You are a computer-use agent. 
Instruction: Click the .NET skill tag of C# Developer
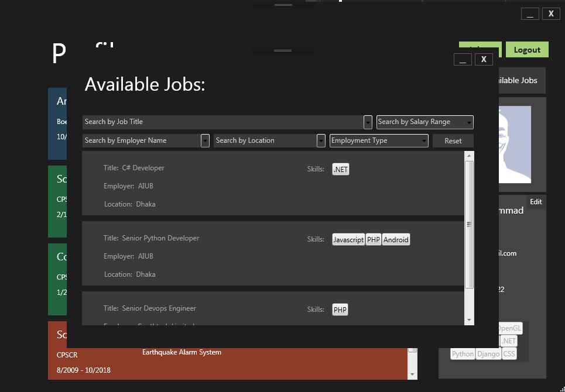pyautogui.click(x=341, y=169)
